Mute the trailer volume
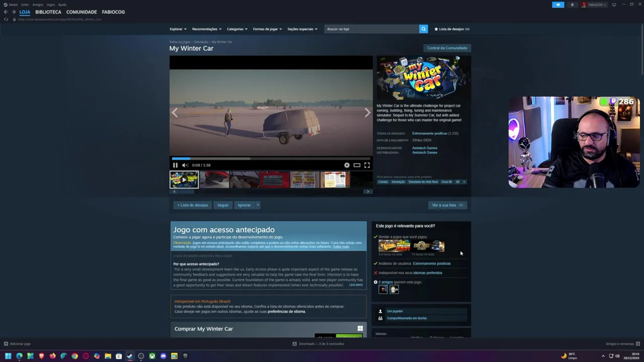Image resolution: width=644 pixels, height=362 pixels. click(x=185, y=165)
